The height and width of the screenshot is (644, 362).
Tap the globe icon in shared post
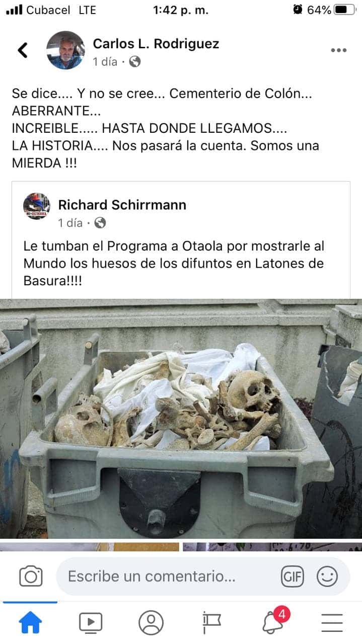100,222
